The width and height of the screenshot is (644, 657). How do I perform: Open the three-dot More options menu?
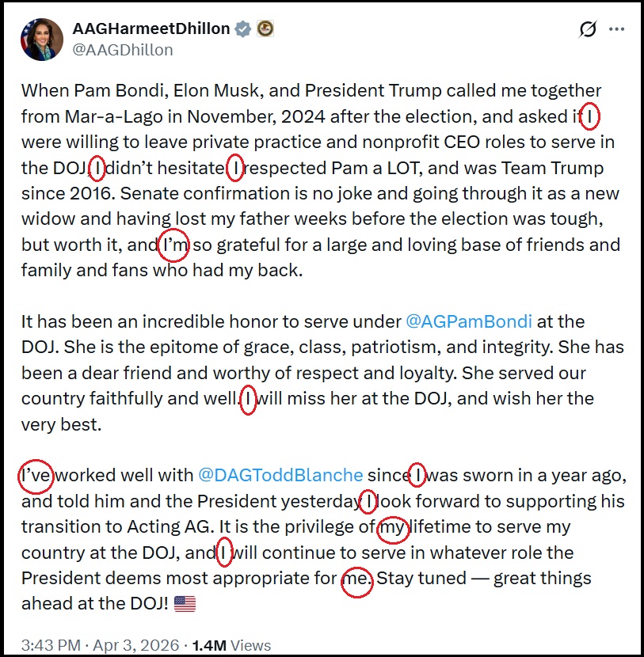pyautogui.click(x=616, y=29)
